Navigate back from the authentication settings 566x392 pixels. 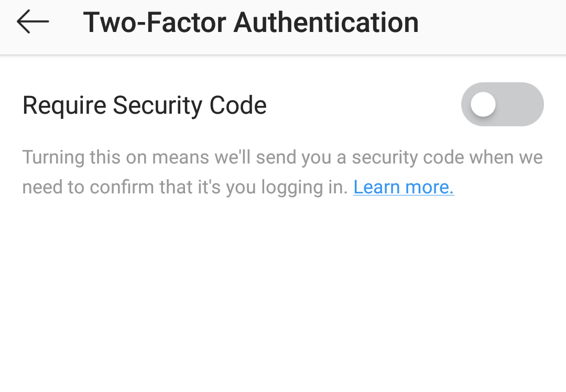[x=32, y=22]
